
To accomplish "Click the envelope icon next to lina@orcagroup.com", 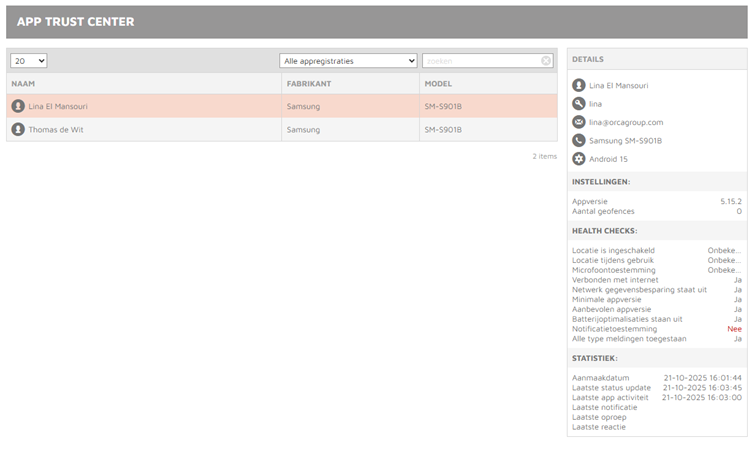I will pos(579,122).
